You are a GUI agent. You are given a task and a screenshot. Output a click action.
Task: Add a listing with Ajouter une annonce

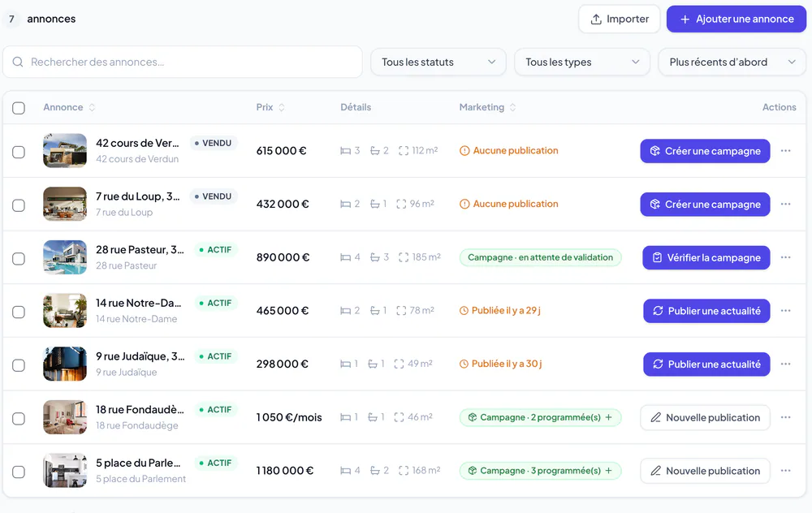(x=736, y=19)
